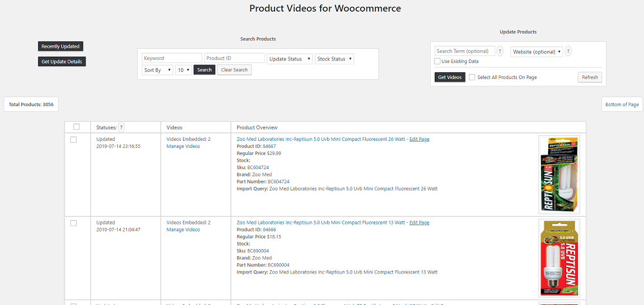Expand the Stock Status dropdown

pyautogui.click(x=334, y=59)
